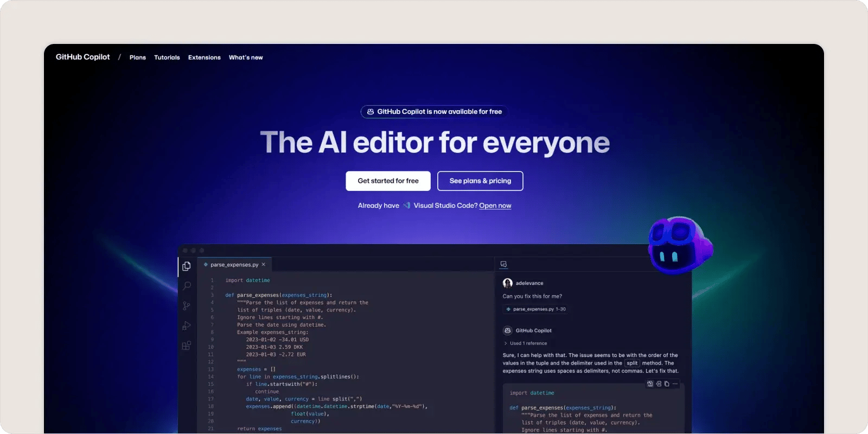Open Run and Debug icon in sidebar
Image resolution: width=868 pixels, height=434 pixels.
[187, 325]
